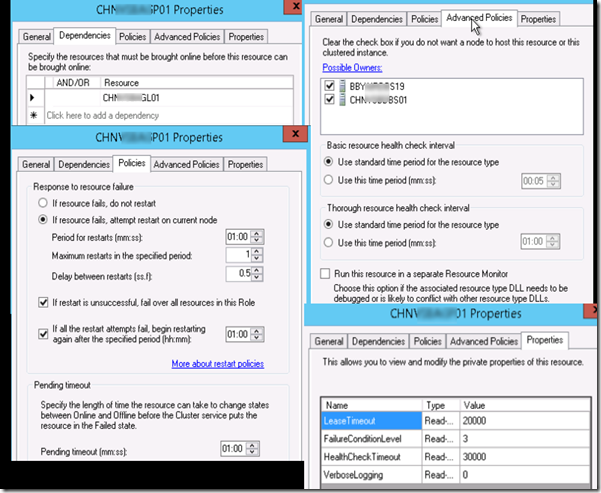Image resolution: width=601 pixels, height=493 pixels.
Task: Click the value 20000 for LeaseTimeout
Action: pyautogui.click(x=474, y=421)
